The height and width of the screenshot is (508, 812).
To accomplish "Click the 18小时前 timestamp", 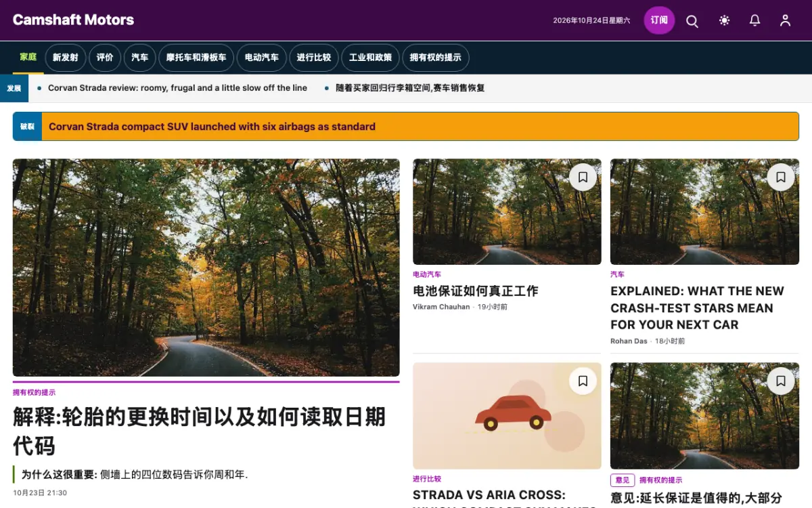I will point(670,341).
